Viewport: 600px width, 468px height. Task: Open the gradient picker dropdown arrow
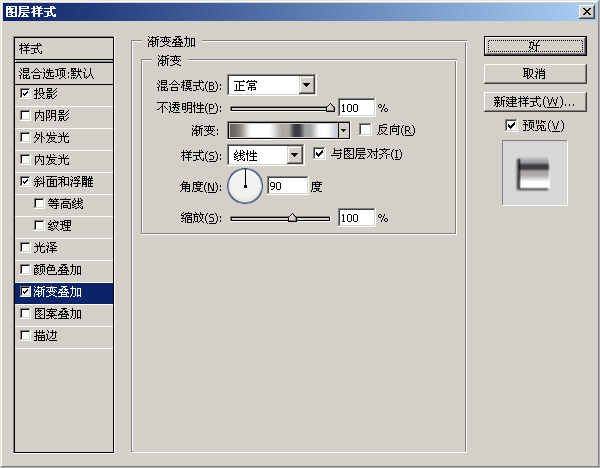(344, 130)
